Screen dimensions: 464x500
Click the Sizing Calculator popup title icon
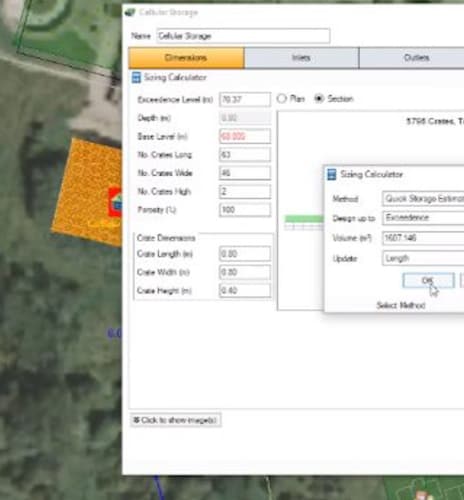(x=331, y=174)
